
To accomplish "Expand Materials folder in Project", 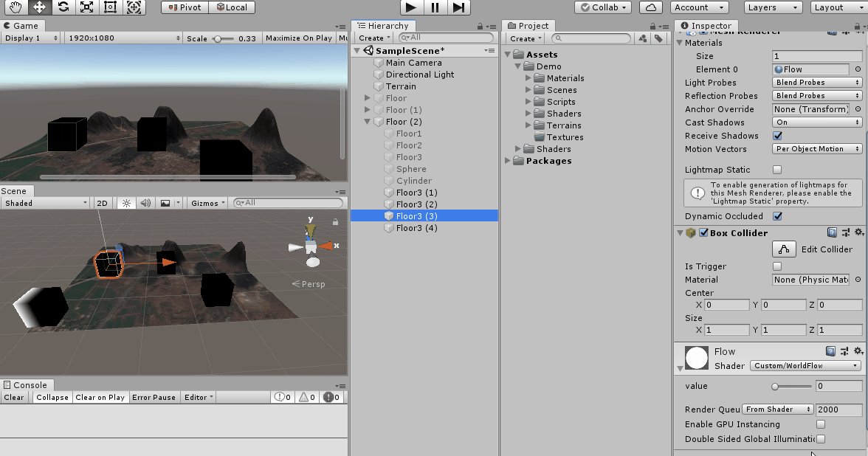I will [x=528, y=78].
